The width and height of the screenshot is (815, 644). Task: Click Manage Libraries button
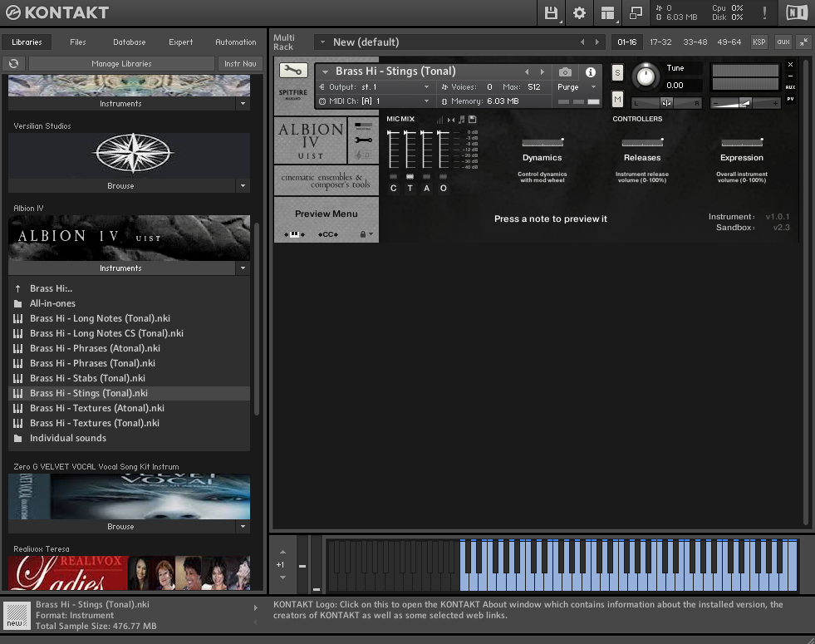(x=121, y=63)
